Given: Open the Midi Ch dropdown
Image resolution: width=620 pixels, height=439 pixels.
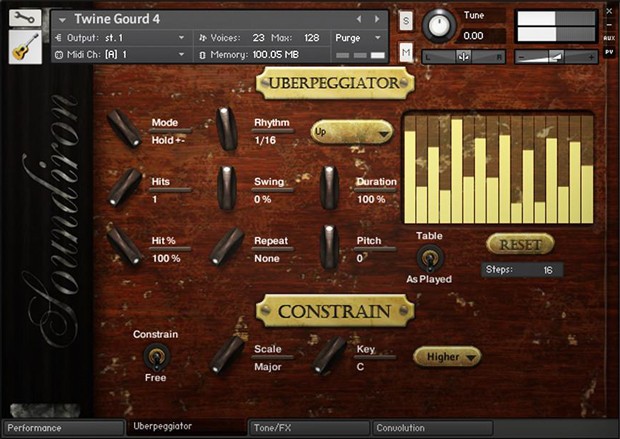Looking at the screenshot, I should point(123,55).
